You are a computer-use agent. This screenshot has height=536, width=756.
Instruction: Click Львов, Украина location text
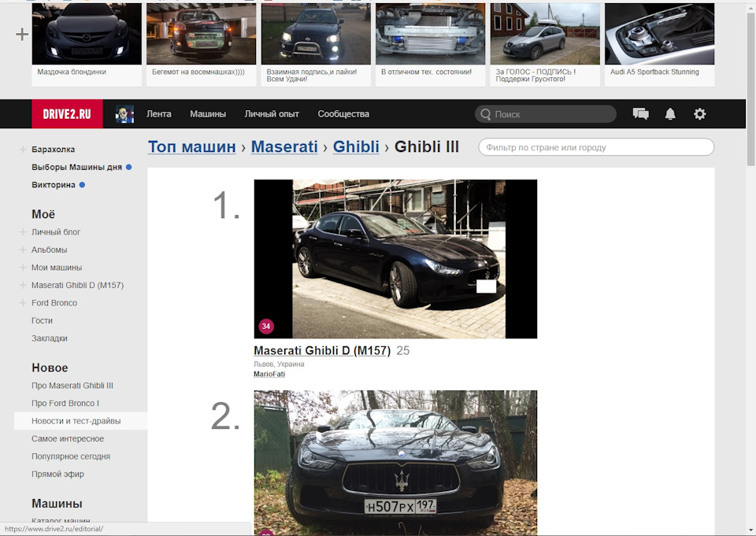click(279, 364)
